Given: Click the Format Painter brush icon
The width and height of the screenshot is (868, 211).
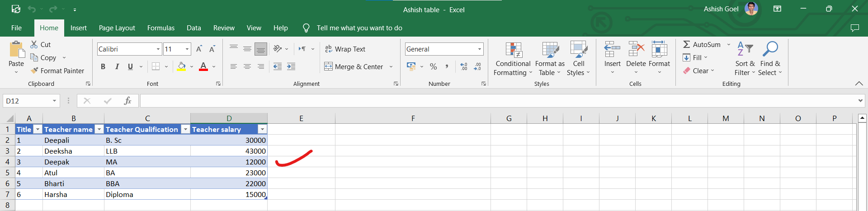Looking at the screenshot, I should (x=34, y=71).
